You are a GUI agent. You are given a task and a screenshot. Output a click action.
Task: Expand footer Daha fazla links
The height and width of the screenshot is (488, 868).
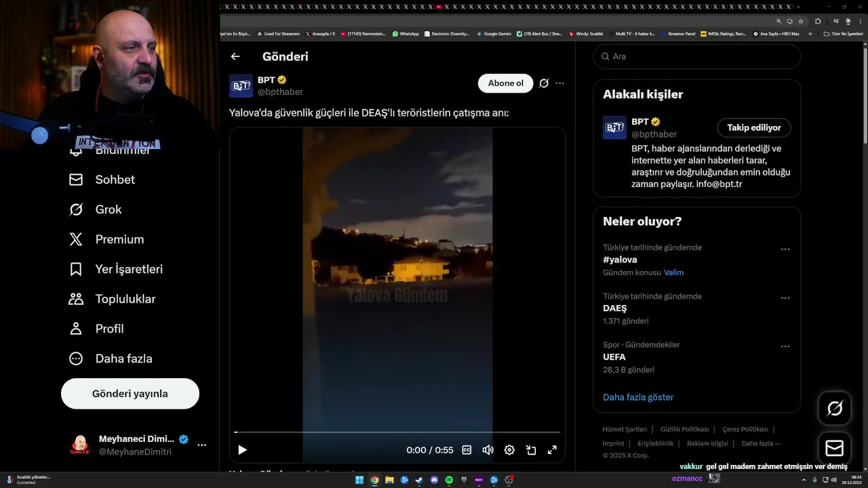coord(761,443)
